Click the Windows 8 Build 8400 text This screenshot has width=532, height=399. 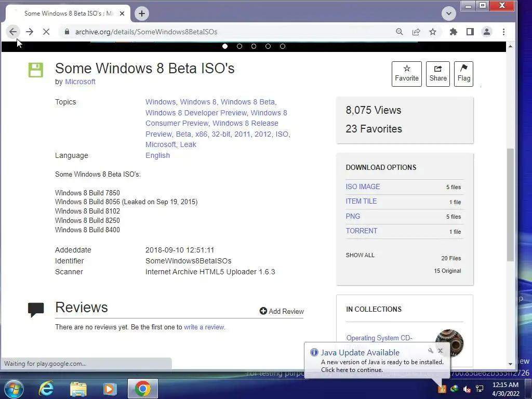point(87,230)
